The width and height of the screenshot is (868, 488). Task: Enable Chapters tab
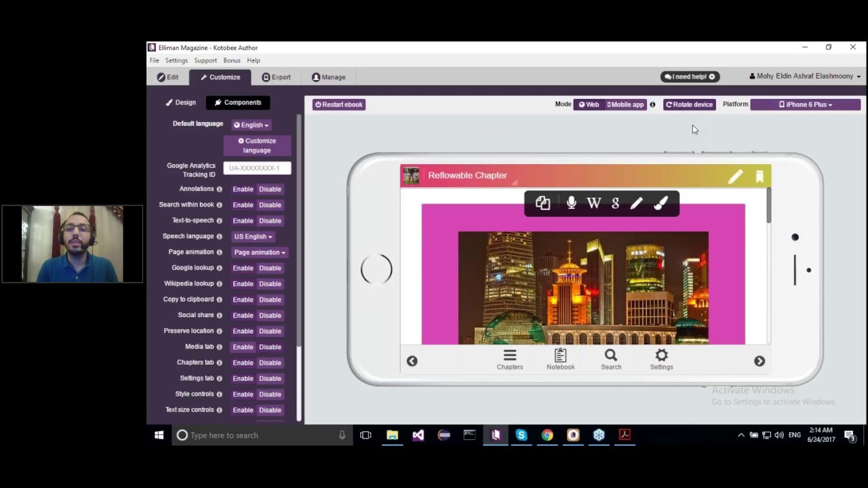(243, 363)
